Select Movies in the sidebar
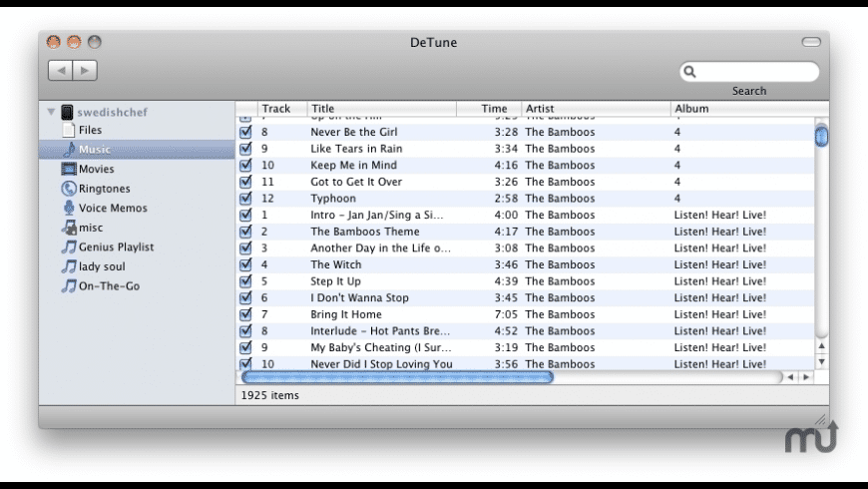The image size is (868, 489). tap(97, 169)
